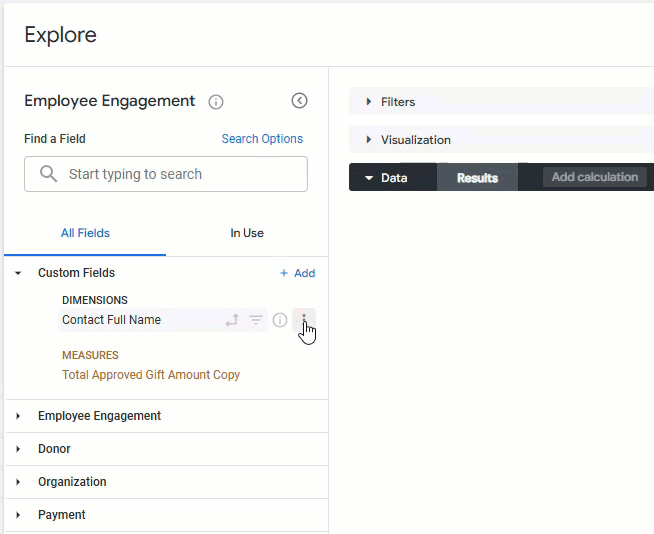Image resolution: width=654 pixels, height=534 pixels.
Task: Open Search Options link
Action: click(262, 139)
